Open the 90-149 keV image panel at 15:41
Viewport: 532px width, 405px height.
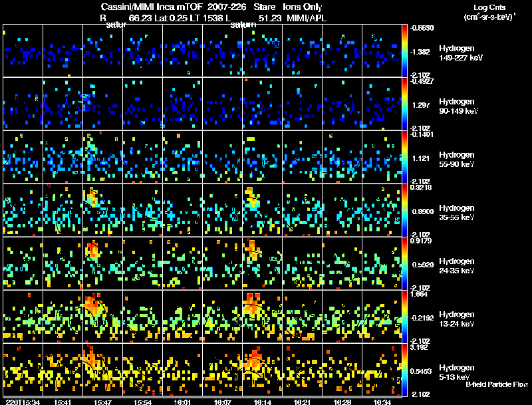click(63, 104)
